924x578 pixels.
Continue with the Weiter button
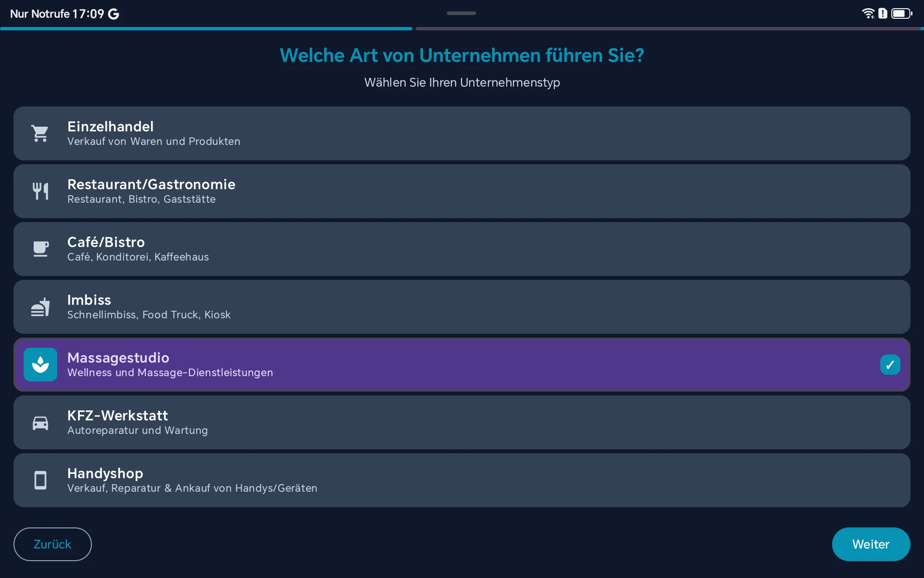(x=871, y=544)
